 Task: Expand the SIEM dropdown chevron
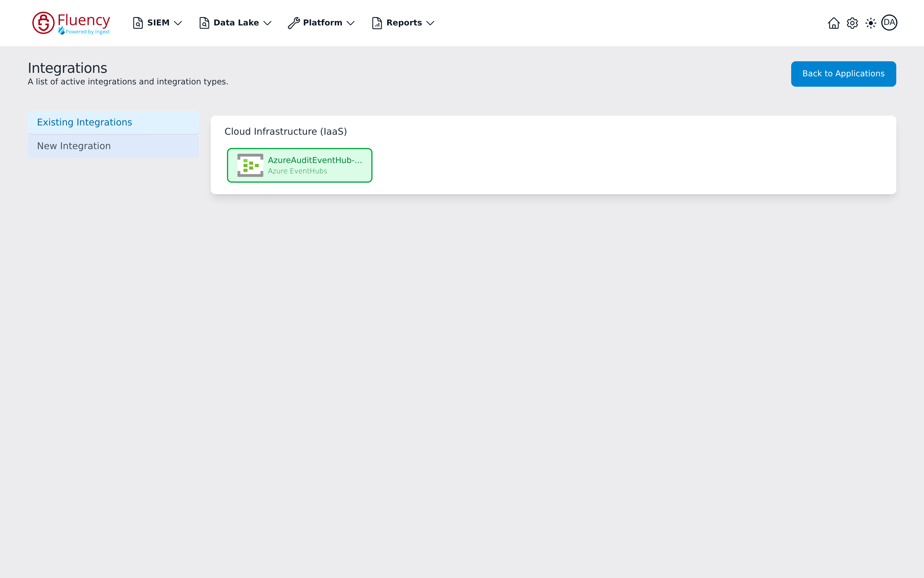click(178, 23)
